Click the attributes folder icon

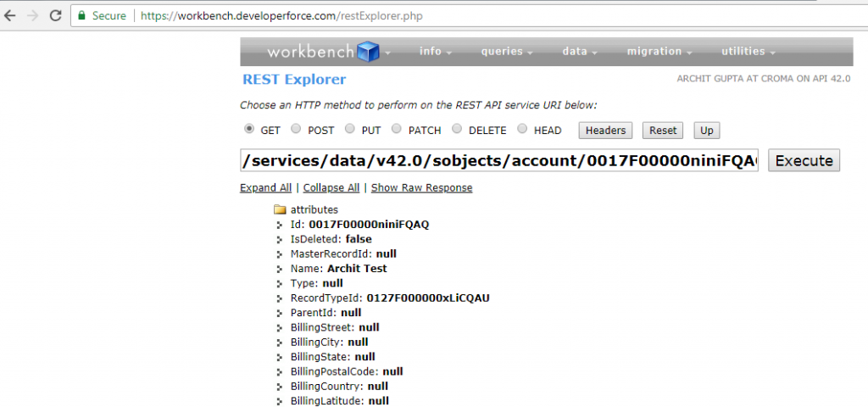(x=280, y=209)
